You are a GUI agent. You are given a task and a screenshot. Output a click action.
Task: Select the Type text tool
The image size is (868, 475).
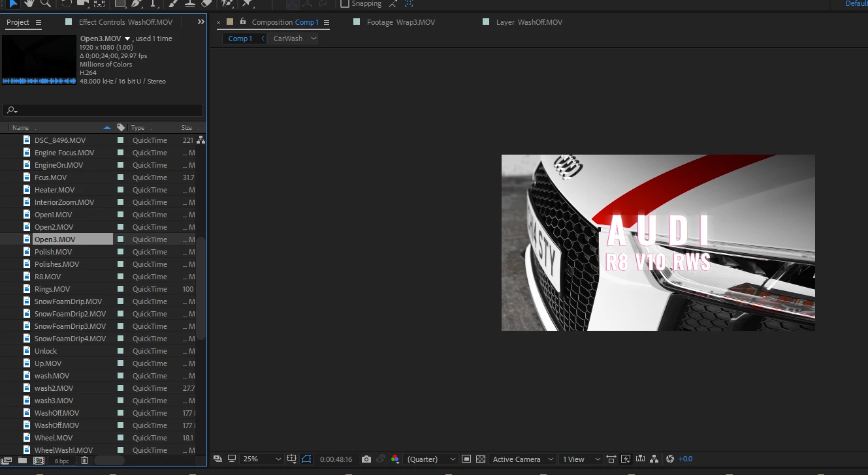pos(153,3)
